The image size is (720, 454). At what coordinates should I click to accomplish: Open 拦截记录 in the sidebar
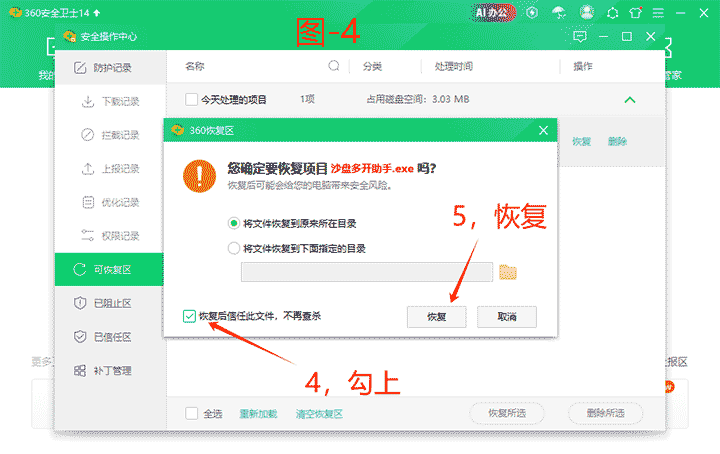click(110, 135)
